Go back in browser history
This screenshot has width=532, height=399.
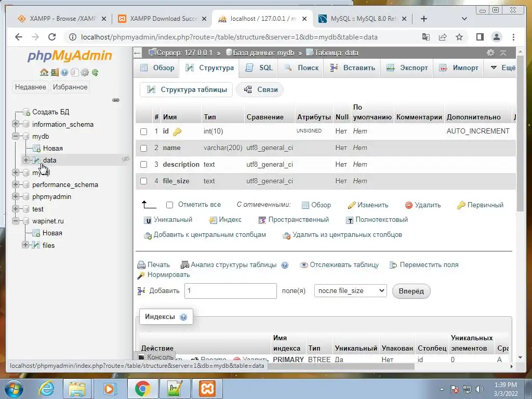(19, 37)
